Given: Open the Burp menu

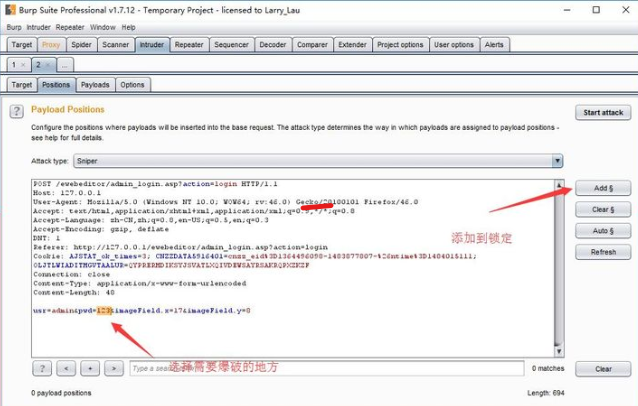Looking at the screenshot, I should [14, 27].
